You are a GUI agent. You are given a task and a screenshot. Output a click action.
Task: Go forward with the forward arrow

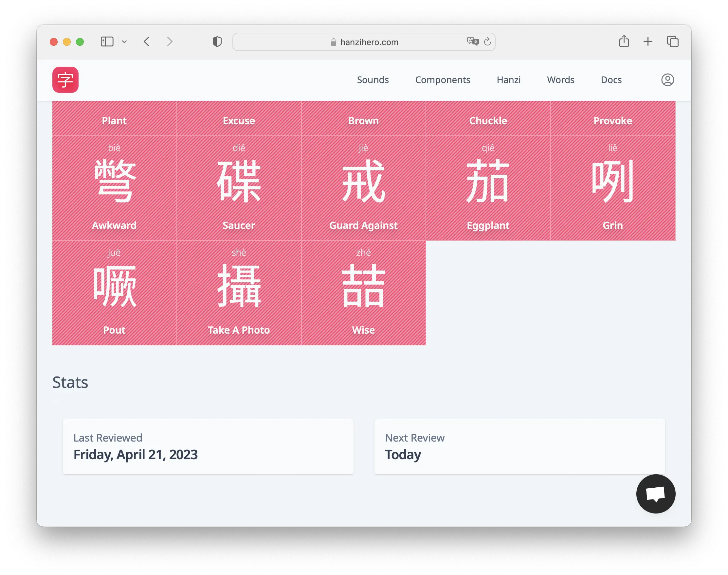coord(170,42)
